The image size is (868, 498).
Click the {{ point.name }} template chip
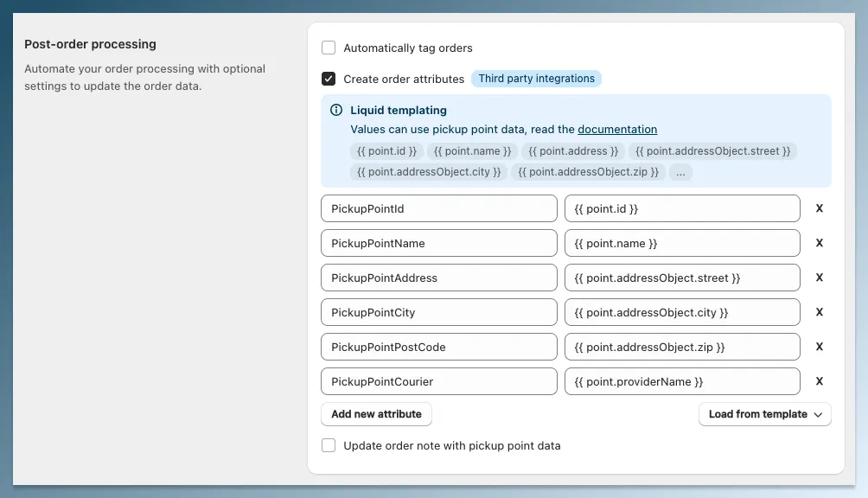click(x=472, y=151)
